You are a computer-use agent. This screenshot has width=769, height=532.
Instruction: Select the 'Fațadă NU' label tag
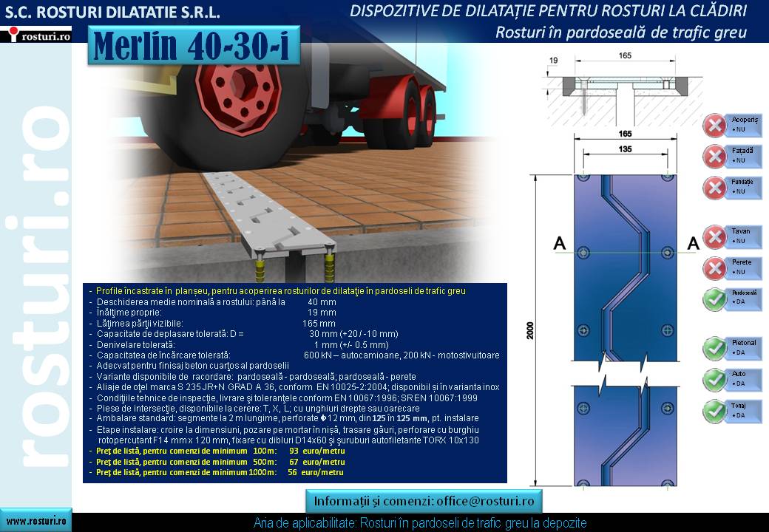pyautogui.click(x=744, y=155)
